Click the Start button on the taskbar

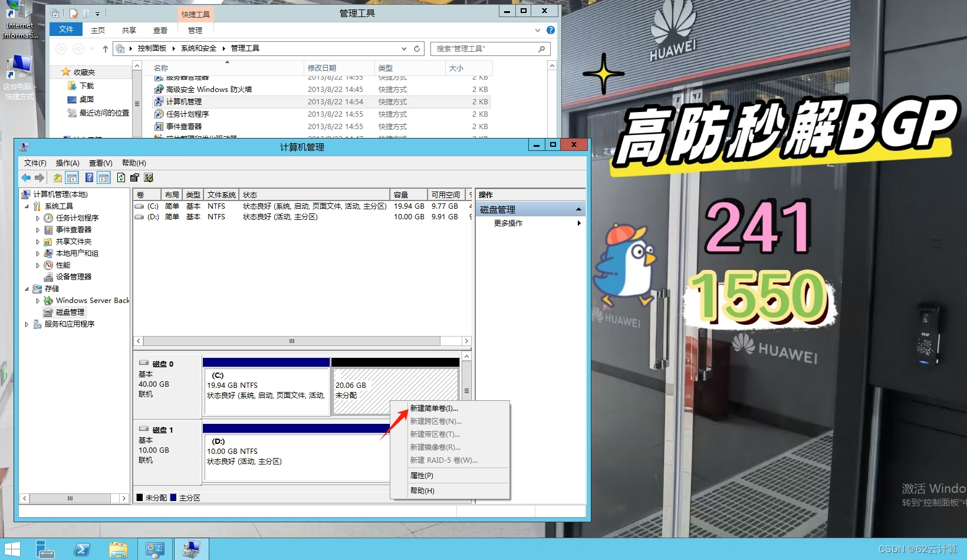tap(12, 549)
